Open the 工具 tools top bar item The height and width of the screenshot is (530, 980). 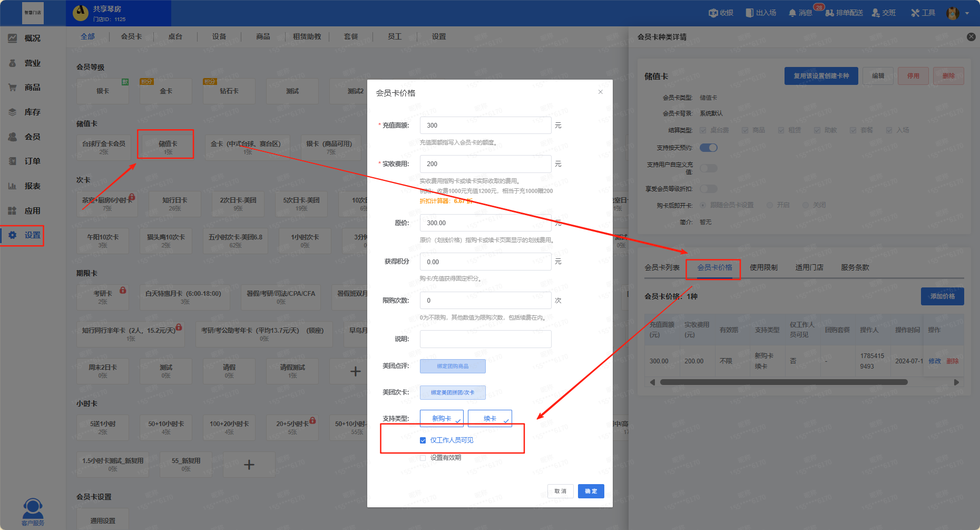(923, 13)
